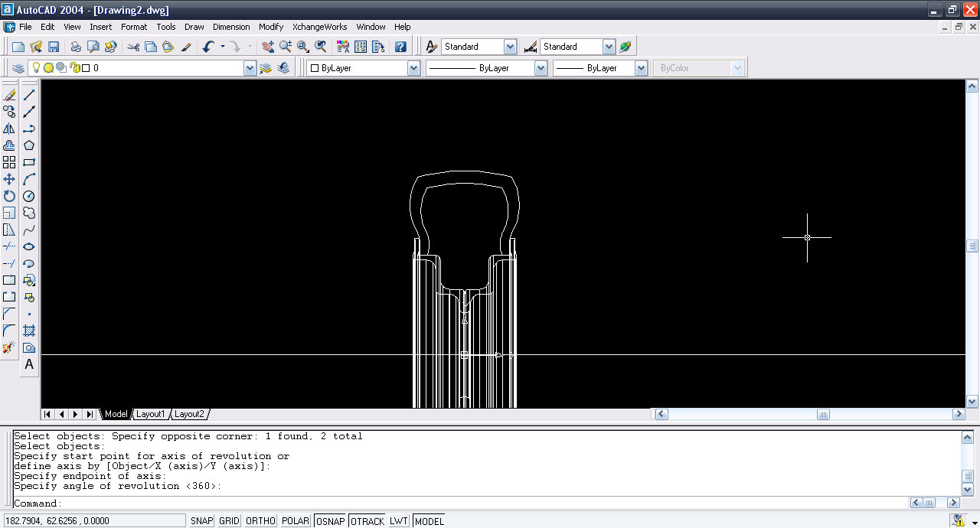
Task: Select the Rotate tool
Action: (x=9, y=196)
